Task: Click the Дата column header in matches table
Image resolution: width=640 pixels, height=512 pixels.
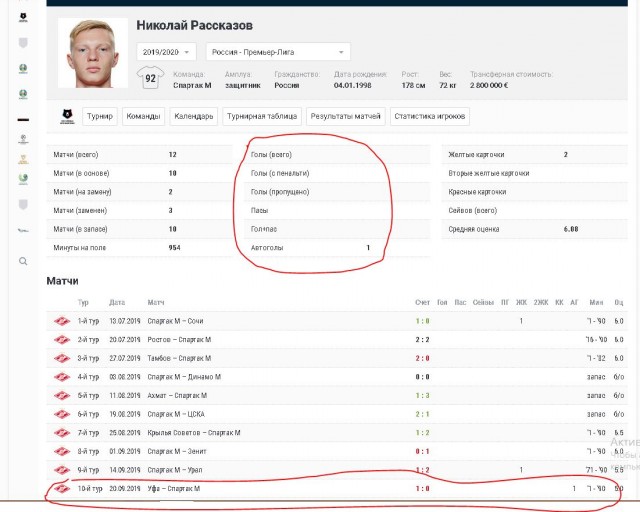Action: pyautogui.click(x=117, y=303)
